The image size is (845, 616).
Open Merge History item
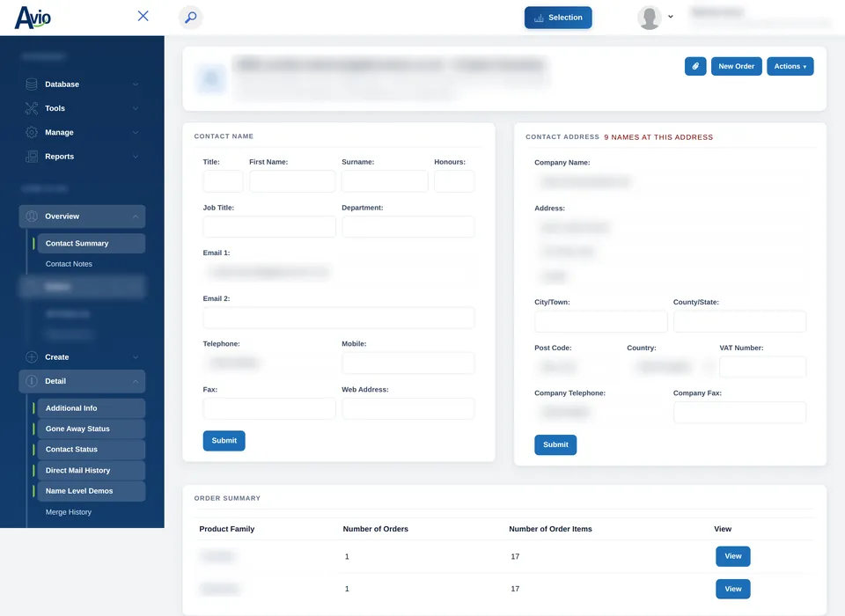click(x=69, y=512)
